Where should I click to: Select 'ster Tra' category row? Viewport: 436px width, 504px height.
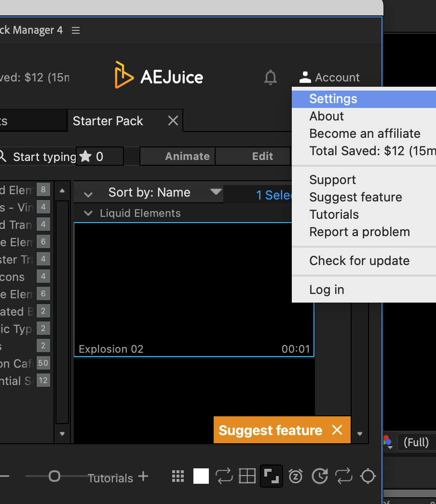pos(25,259)
